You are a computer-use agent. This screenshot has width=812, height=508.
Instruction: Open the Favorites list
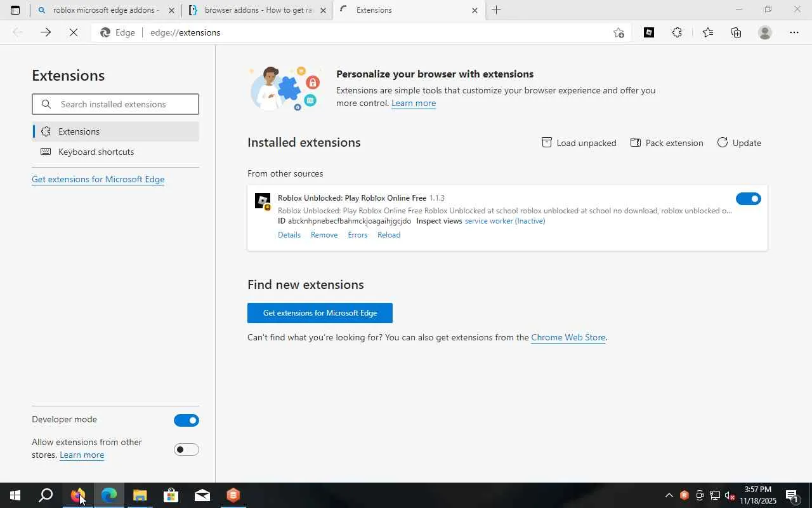click(707, 32)
